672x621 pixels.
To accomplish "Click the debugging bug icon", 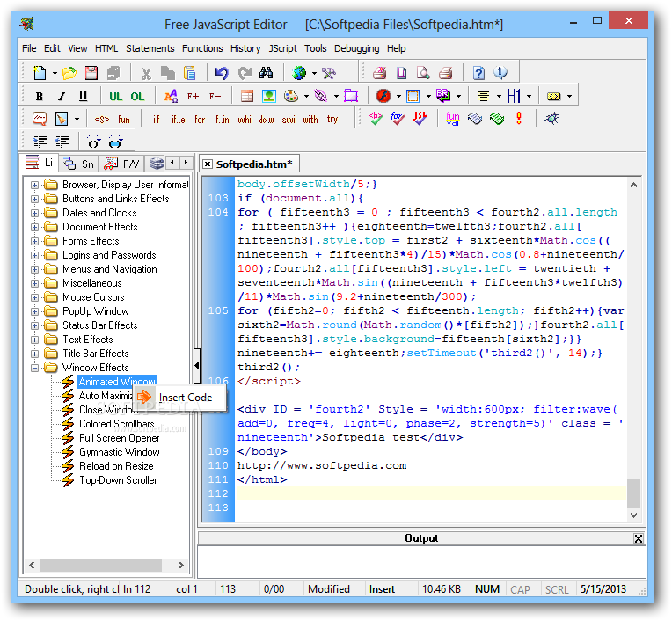I will click(551, 118).
